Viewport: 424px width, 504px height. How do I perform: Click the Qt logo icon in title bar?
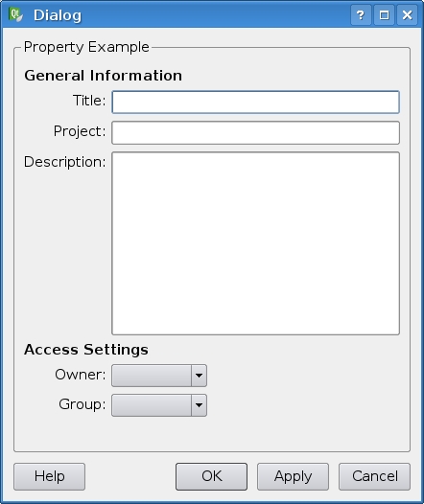(16, 14)
